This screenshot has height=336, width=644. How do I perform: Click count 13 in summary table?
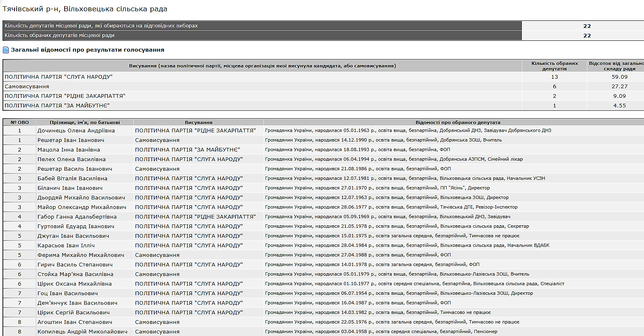554,77
